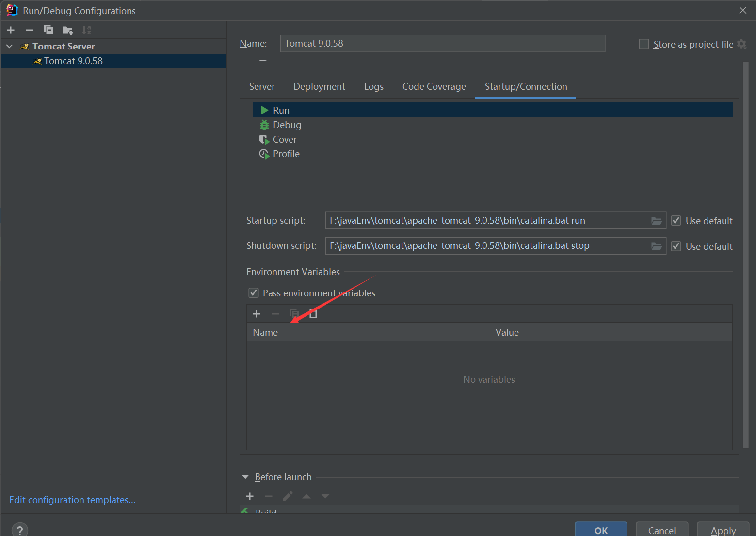
Task: Open help with the question mark button
Action: 20,530
